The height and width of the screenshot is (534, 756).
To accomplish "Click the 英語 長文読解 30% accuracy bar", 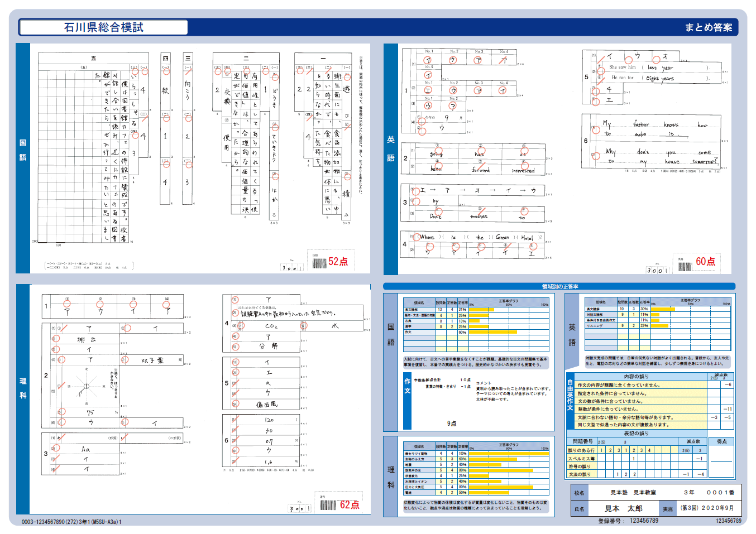I will 663,309.
